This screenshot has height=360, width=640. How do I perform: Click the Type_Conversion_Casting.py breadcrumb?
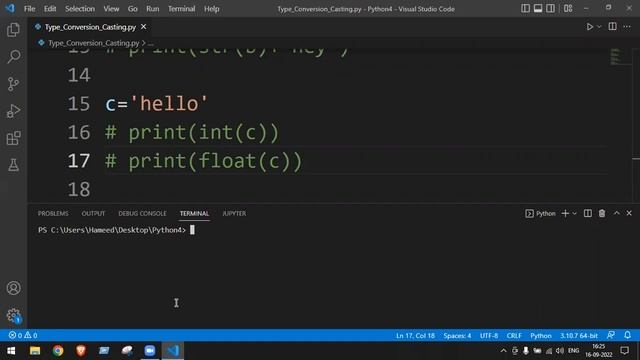click(93, 43)
